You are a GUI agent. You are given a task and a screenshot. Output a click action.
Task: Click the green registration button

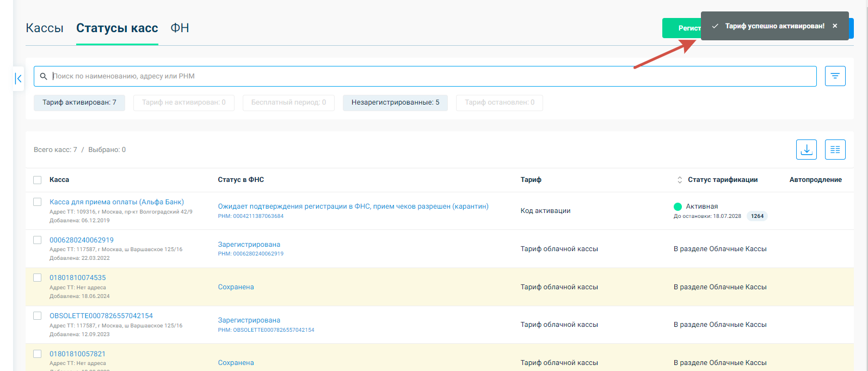click(681, 28)
